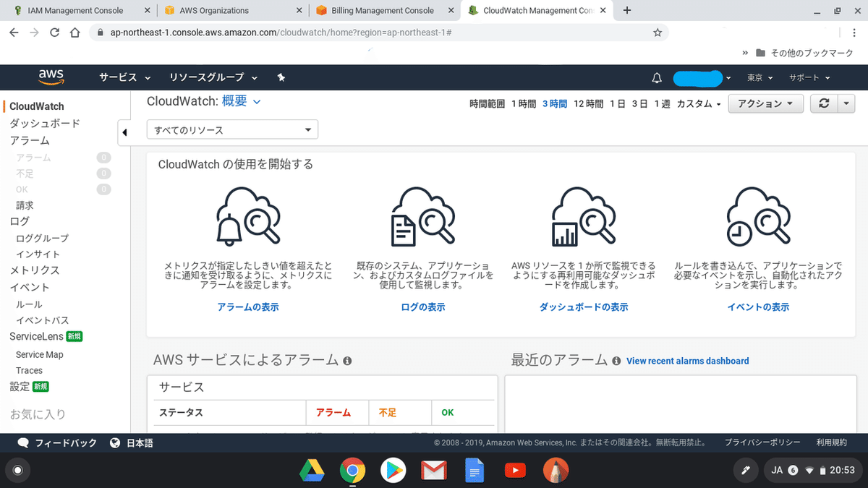Open 利用規約 footer link
The width and height of the screenshot is (868, 488).
831,443
